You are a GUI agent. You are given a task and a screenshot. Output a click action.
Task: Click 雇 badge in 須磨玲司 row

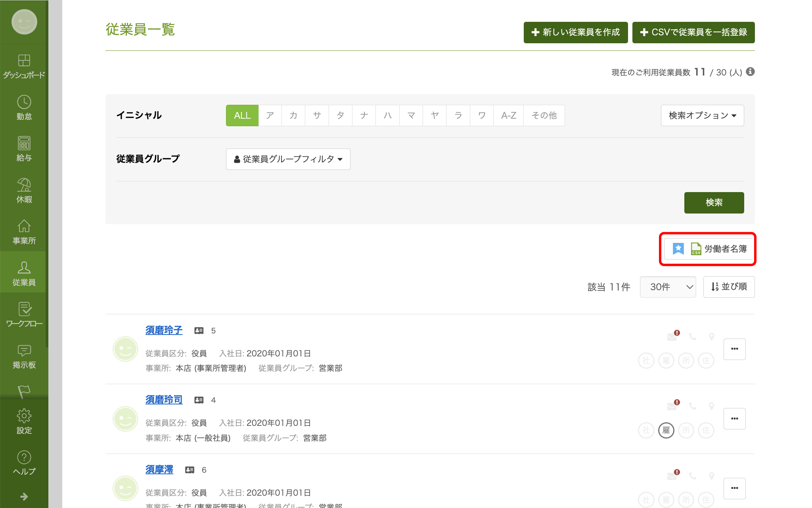point(666,430)
